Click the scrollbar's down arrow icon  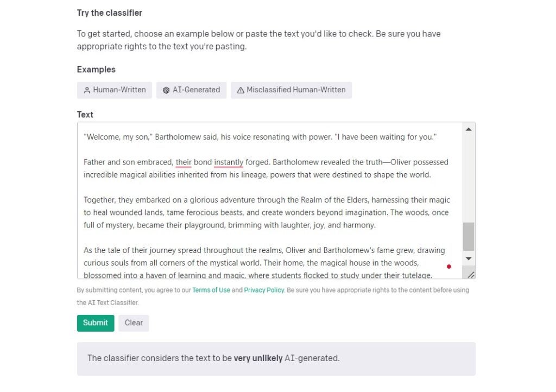(x=469, y=259)
